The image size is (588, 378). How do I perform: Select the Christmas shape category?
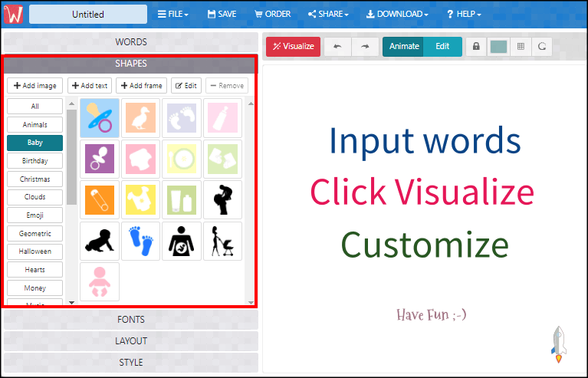tap(34, 179)
